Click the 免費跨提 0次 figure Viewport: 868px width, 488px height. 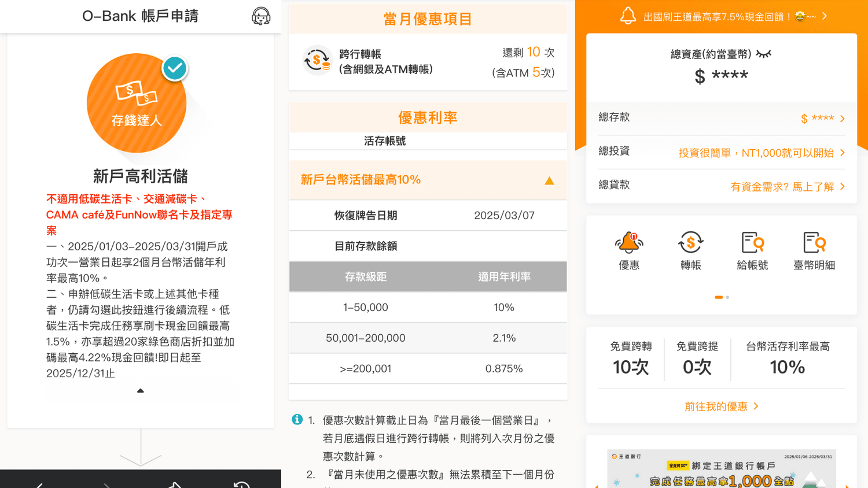tap(697, 367)
